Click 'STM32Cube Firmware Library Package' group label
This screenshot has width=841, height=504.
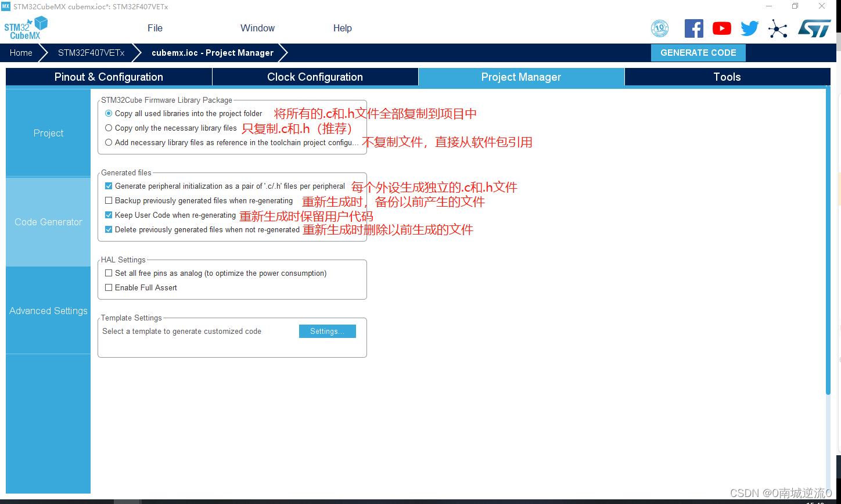click(x=167, y=100)
